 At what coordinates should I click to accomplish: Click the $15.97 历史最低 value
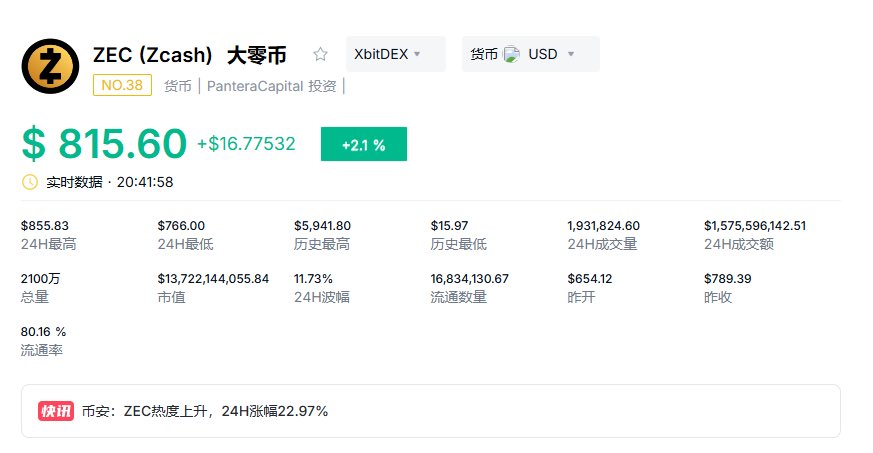point(449,225)
